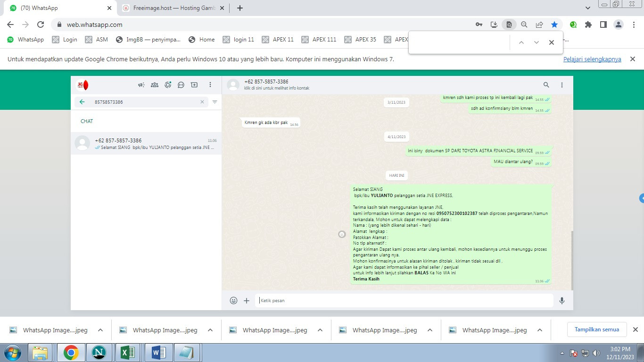Open contact info in conversation header
The height and width of the screenshot is (362, 644).
[277, 85]
